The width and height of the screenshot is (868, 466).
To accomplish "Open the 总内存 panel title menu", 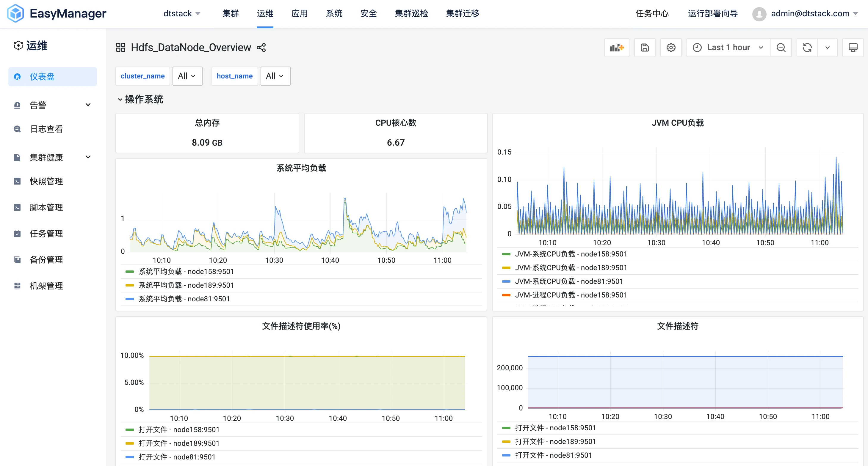I will pyautogui.click(x=207, y=123).
